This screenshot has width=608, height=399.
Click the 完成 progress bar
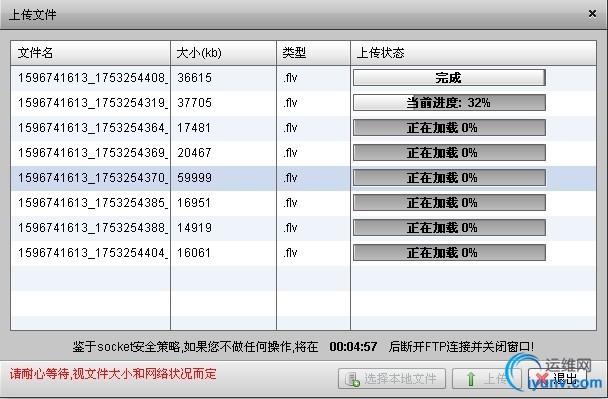tap(449, 78)
